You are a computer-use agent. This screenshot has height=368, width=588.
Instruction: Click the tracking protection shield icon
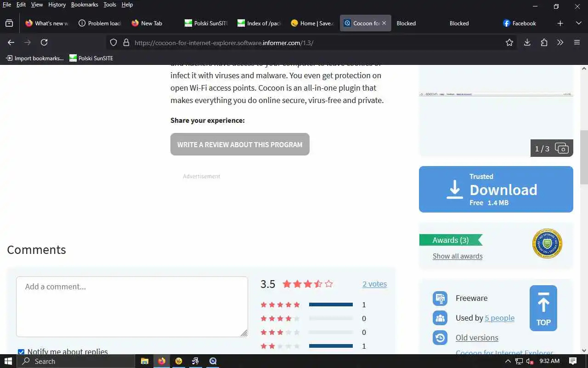[x=113, y=42]
